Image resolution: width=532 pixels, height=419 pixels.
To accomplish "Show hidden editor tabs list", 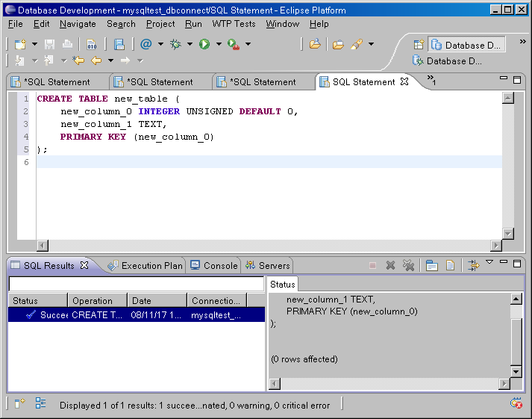I will point(431,80).
